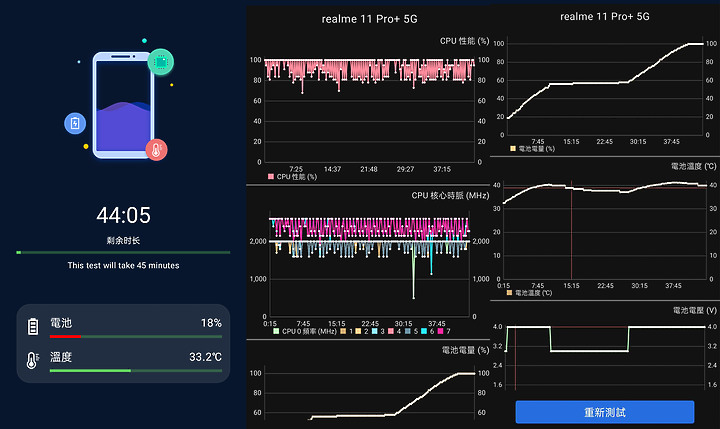The height and width of the screenshot is (429, 720).
Task: Click the red thermometer bubble icon
Action: coord(157,150)
